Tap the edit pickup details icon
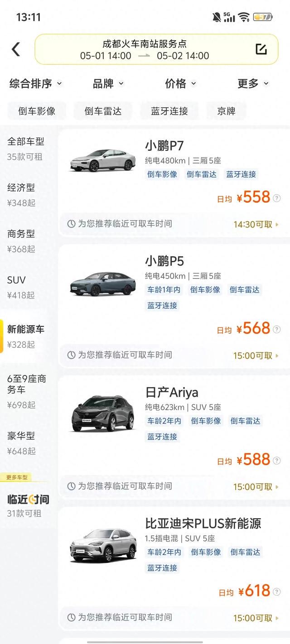Viewport: 290px width, 644px height. [261, 49]
